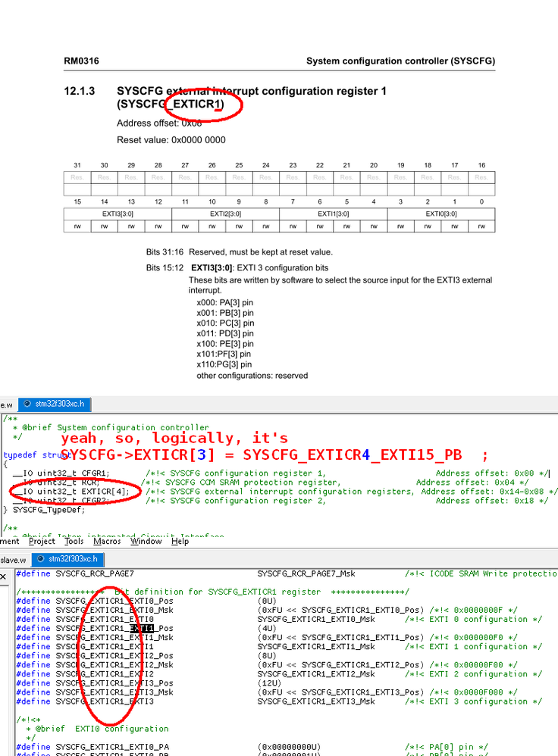Click the '(0U)' value for EXTI0_Pos
Viewport: 558px width, 756px height.
(x=267, y=601)
